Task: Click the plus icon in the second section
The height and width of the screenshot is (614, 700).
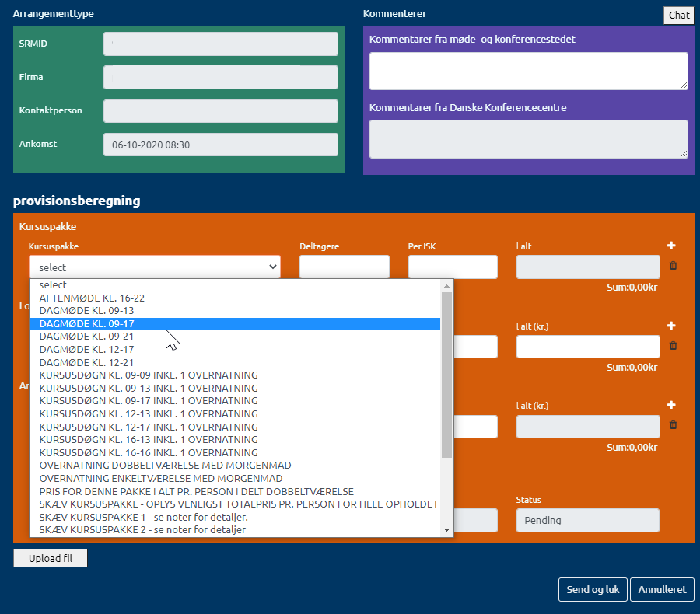Action: [x=671, y=326]
